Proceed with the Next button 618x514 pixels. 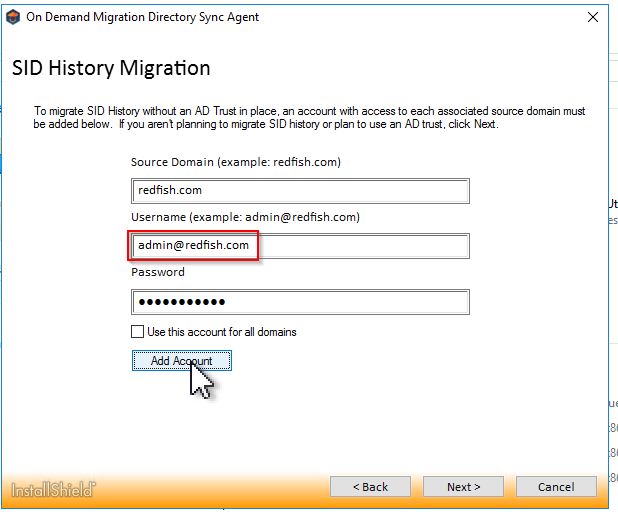[464, 487]
